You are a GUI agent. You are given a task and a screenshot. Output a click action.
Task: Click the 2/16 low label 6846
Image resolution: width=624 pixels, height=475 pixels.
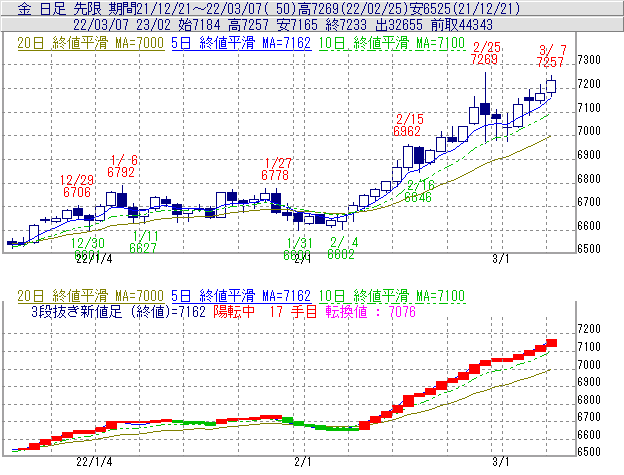click(x=418, y=197)
